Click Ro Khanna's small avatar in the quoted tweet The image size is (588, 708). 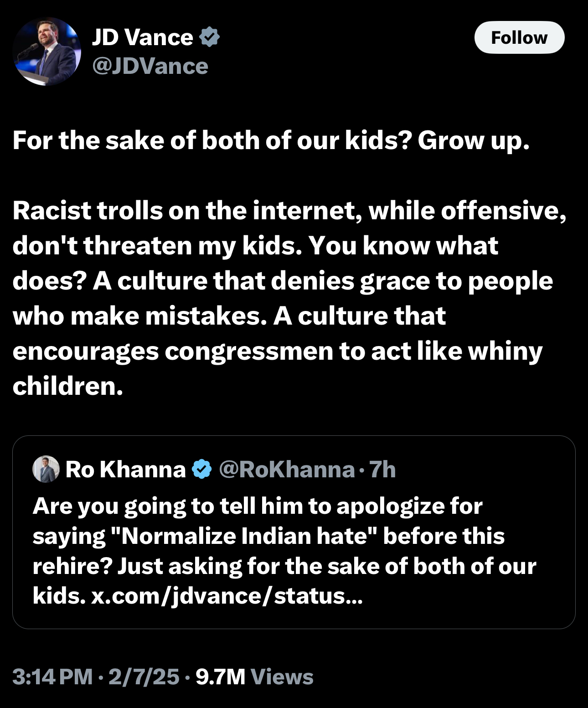pos(46,469)
